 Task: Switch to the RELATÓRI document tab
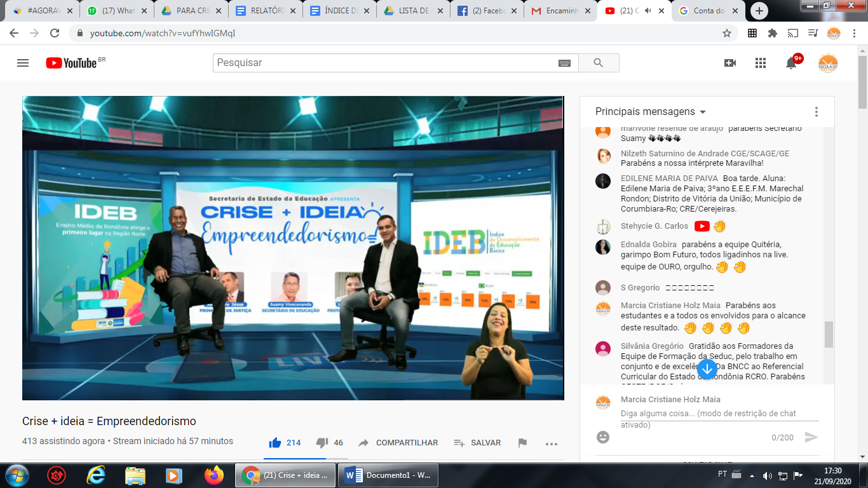click(x=264, y=11)
